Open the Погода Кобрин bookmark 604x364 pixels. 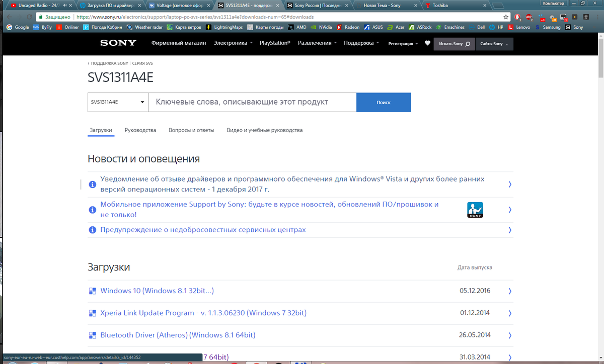point(103,27)
